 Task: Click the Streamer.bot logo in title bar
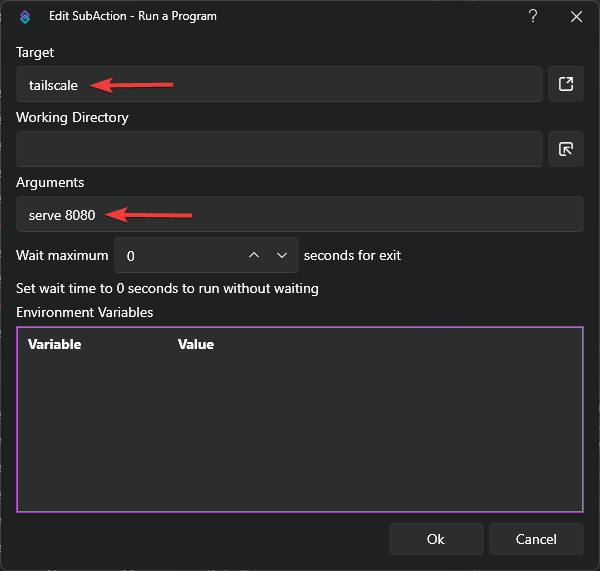(x=25, y=16)
